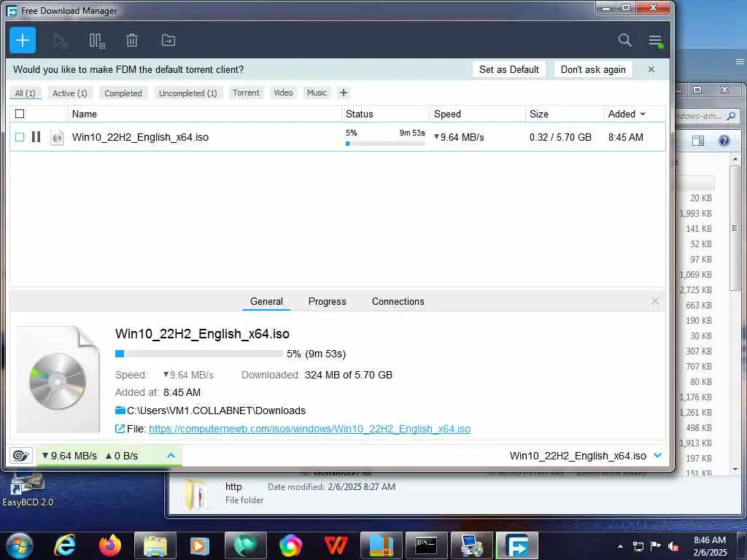Open the FDM hamburger main menu
Viewport: 747px width, 560px height.
pyautogui.click(x=656, y=41)
